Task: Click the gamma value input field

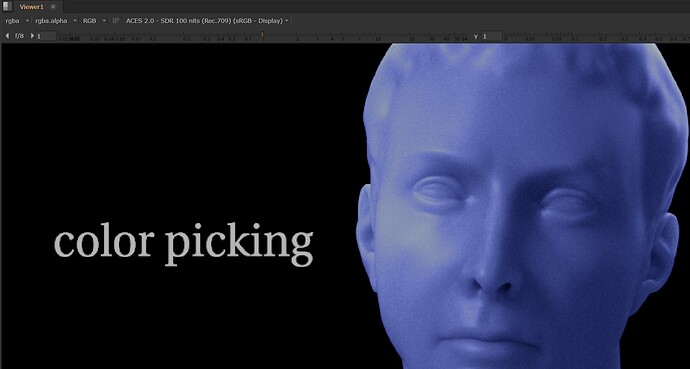Action: pos(492,36)
